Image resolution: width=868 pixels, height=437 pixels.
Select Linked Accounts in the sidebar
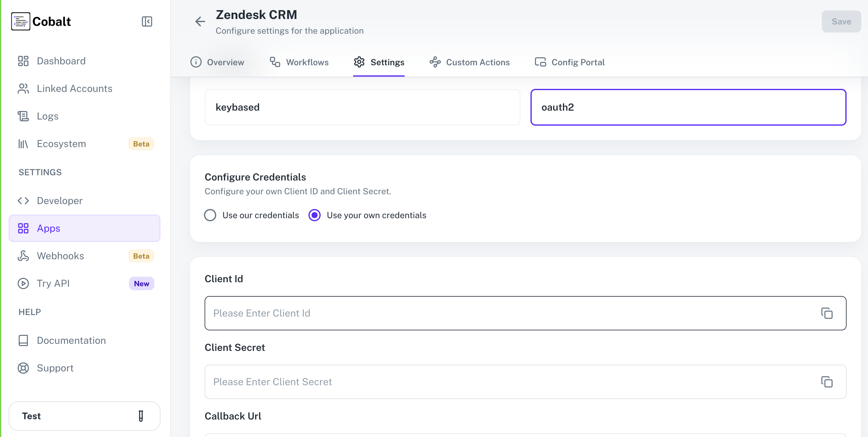click(x=74, y=88)
